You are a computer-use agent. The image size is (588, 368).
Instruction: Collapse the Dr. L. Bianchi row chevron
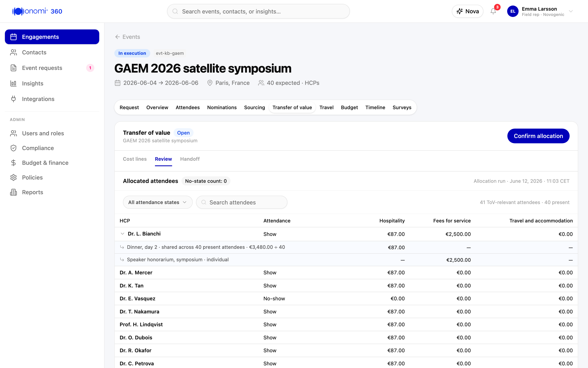click(x=122, y=234)
